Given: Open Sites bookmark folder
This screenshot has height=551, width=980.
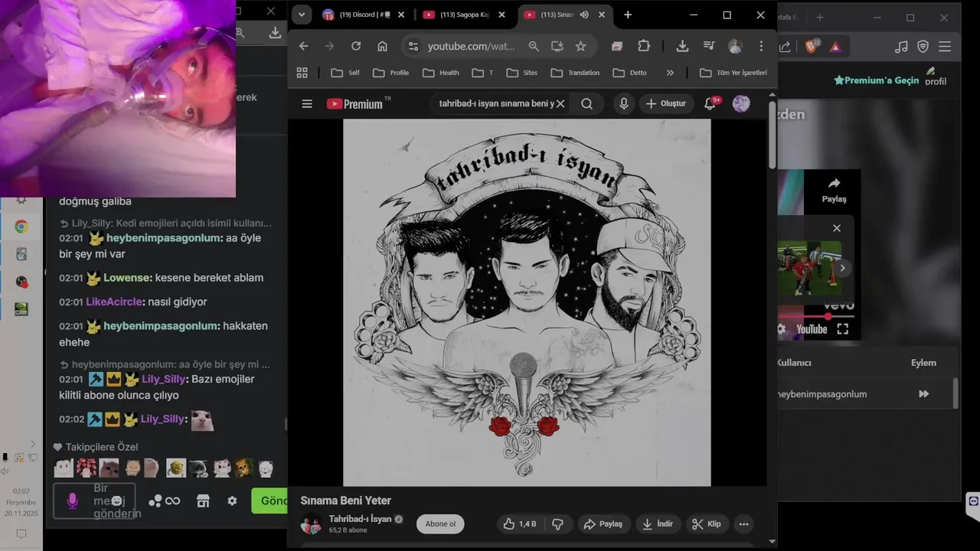Looking at the screenshot, I should coord(522,73).
